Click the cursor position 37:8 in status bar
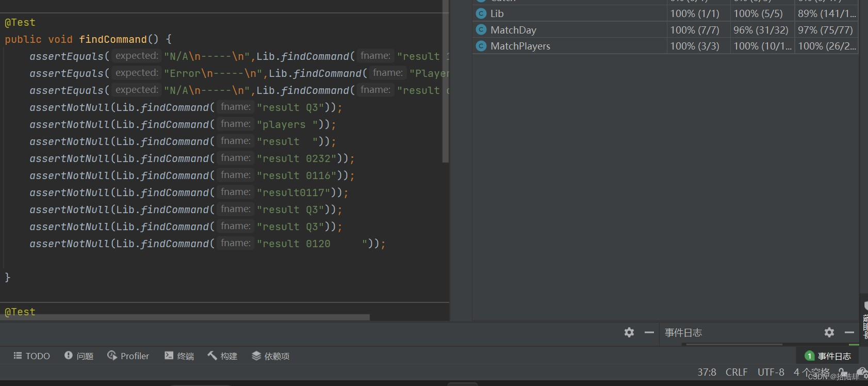The image size is (868, 386). (707, 372)
